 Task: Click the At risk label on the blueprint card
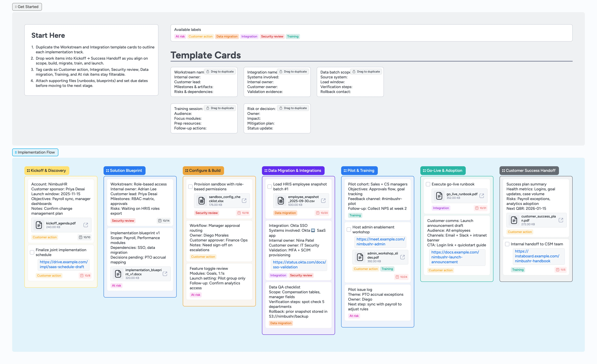pos(116,285)
